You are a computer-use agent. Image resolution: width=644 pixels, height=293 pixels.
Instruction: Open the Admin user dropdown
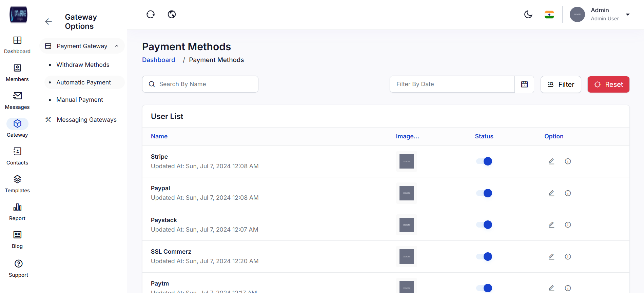627,15
